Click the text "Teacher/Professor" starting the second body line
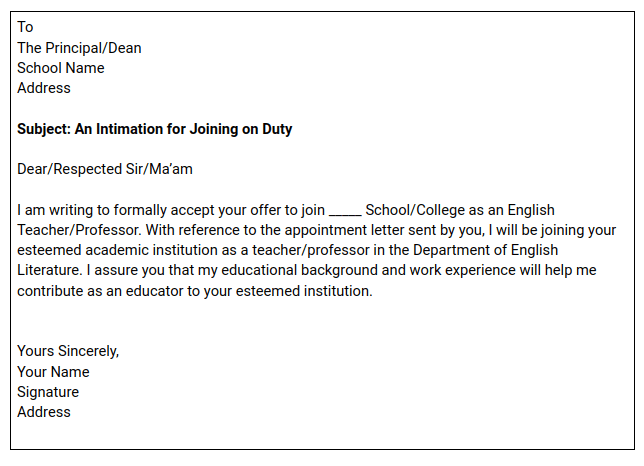 (79, 230)
